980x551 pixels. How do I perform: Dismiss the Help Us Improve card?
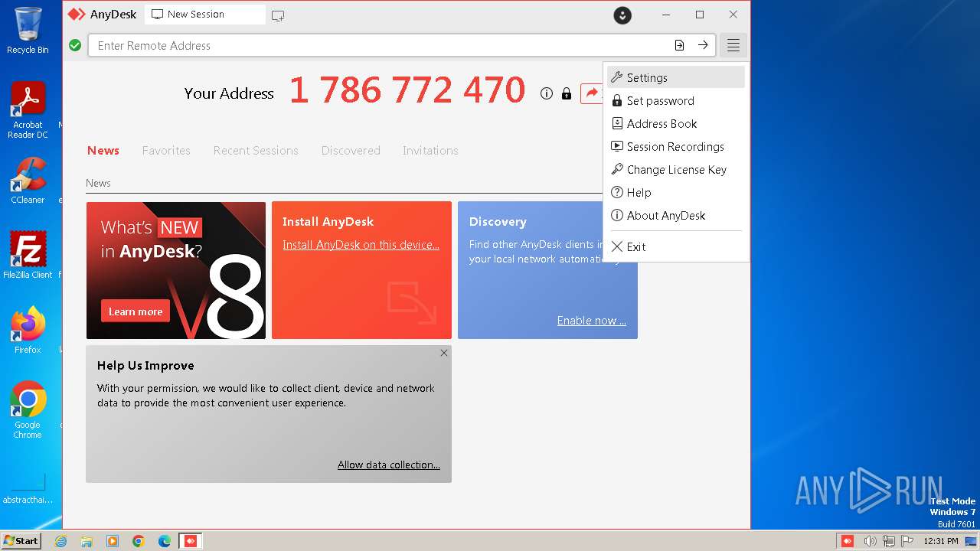[x=444, y=353]
